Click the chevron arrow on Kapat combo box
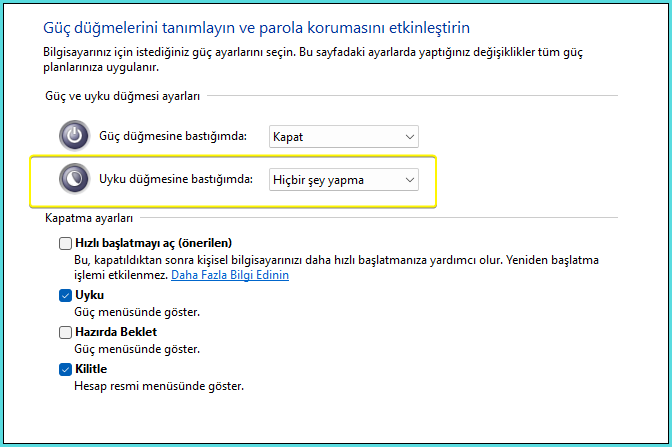Screen dimensions: 672x447 pos(408,136)
